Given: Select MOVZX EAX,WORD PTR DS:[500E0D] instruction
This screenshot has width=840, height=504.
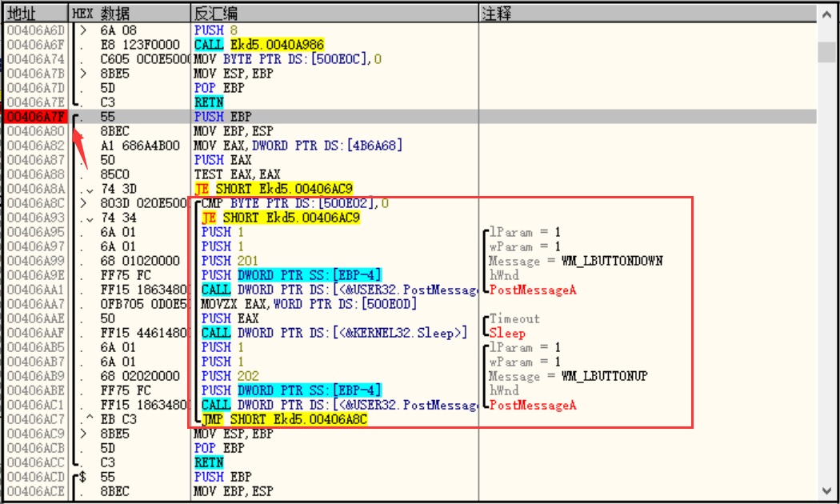Looking at the screenshot, I should (x=309, y=305).
